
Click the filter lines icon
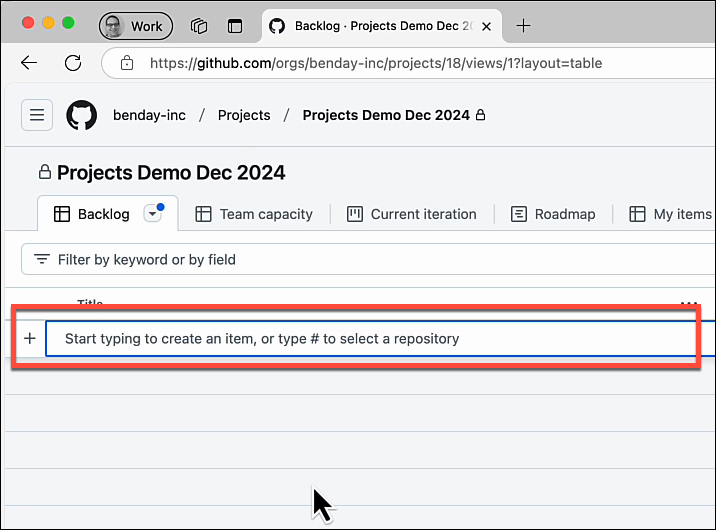(42, 259)
